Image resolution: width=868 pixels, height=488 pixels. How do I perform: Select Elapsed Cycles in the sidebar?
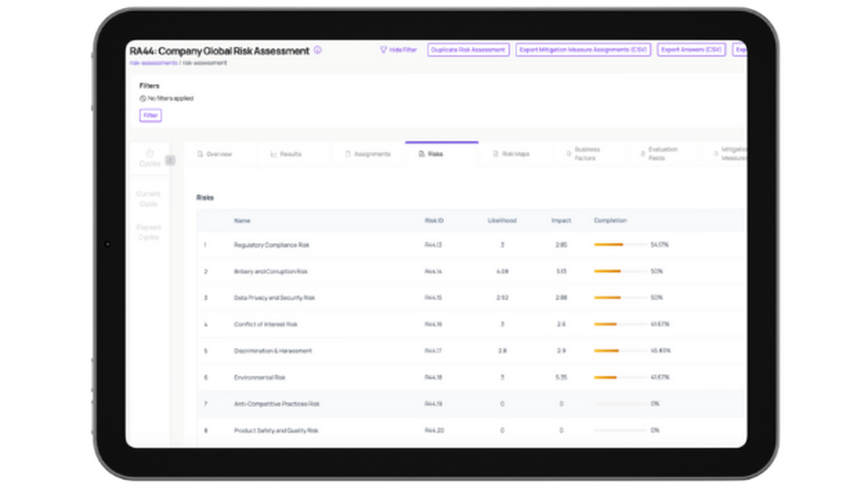[x=148, y=232]
